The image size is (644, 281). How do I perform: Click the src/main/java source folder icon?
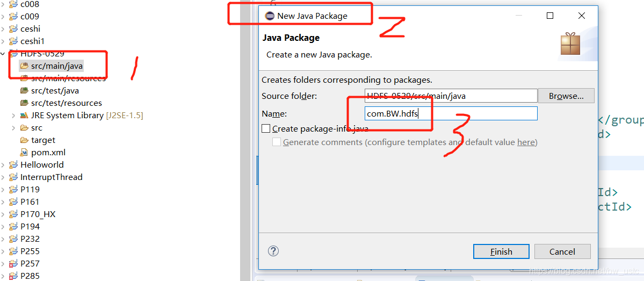point(24,66)
